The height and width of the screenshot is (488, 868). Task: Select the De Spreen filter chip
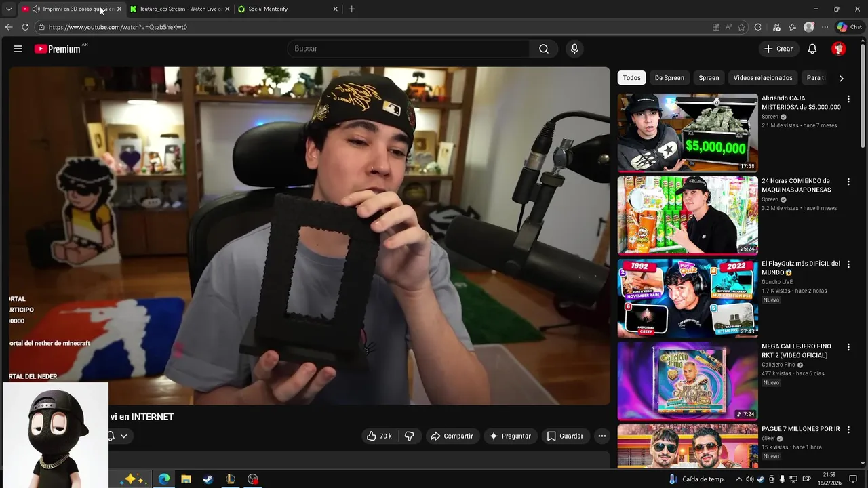click(669, 78)
